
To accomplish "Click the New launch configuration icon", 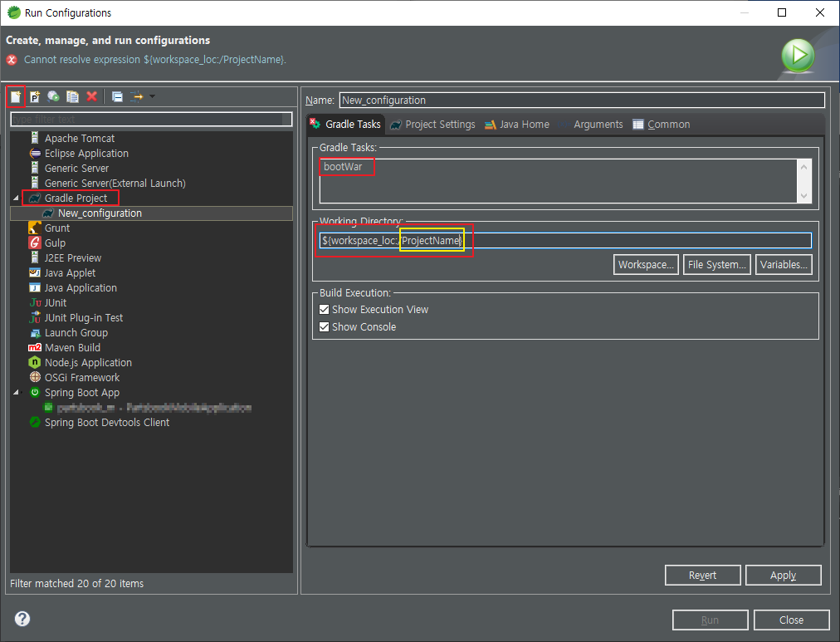I will (16, 96).
